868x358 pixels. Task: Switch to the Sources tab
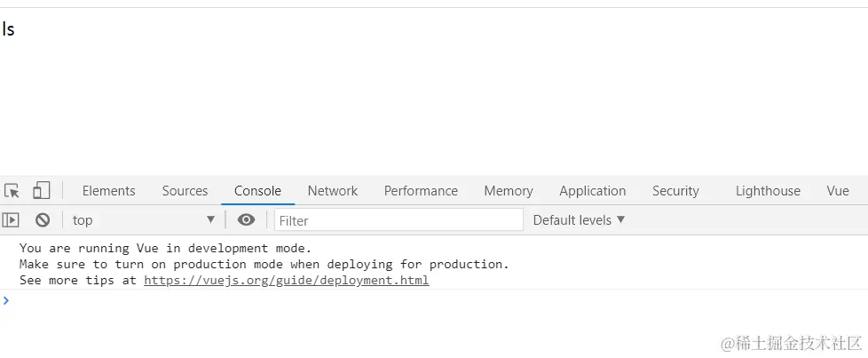click(x=185, y=191)
